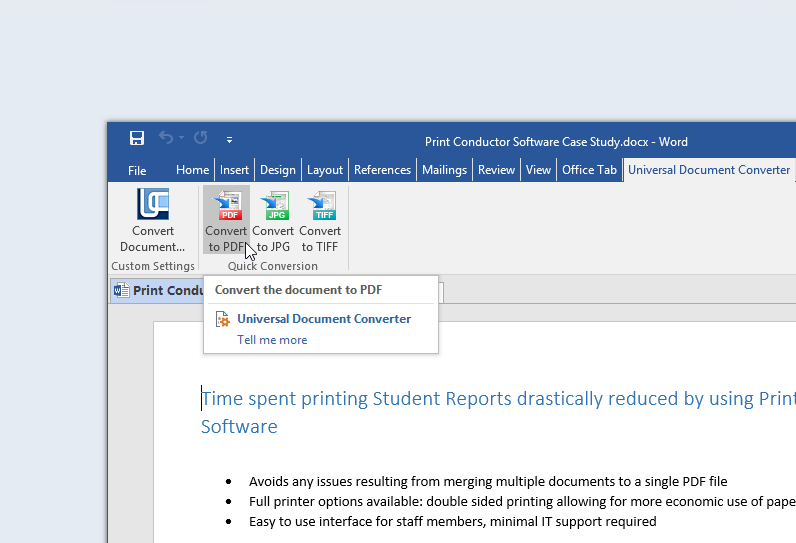The image size is (796, 543).
Task: Click the 'Custom Settings' group label
Action: pos(153,266)
